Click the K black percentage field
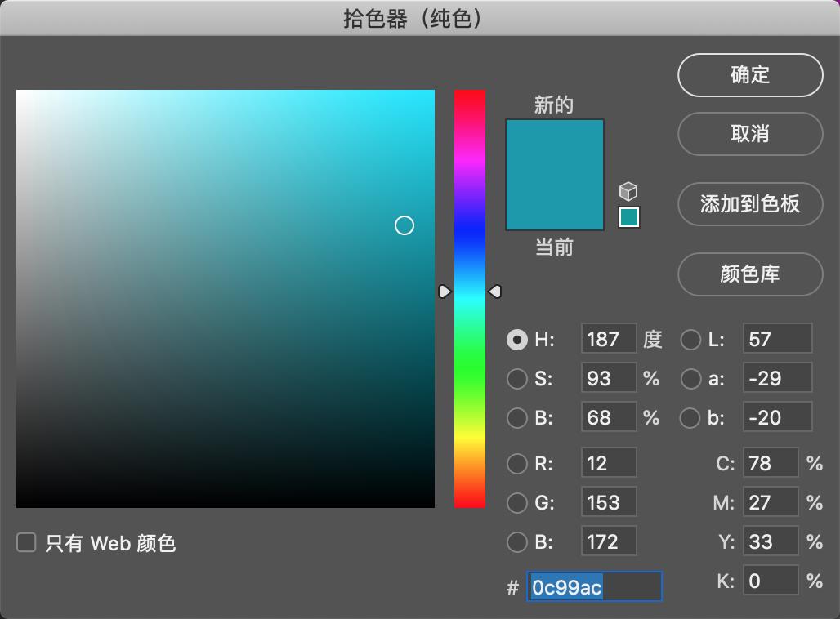The width and height of the screenshot is (840, 619). click(770, 581)
